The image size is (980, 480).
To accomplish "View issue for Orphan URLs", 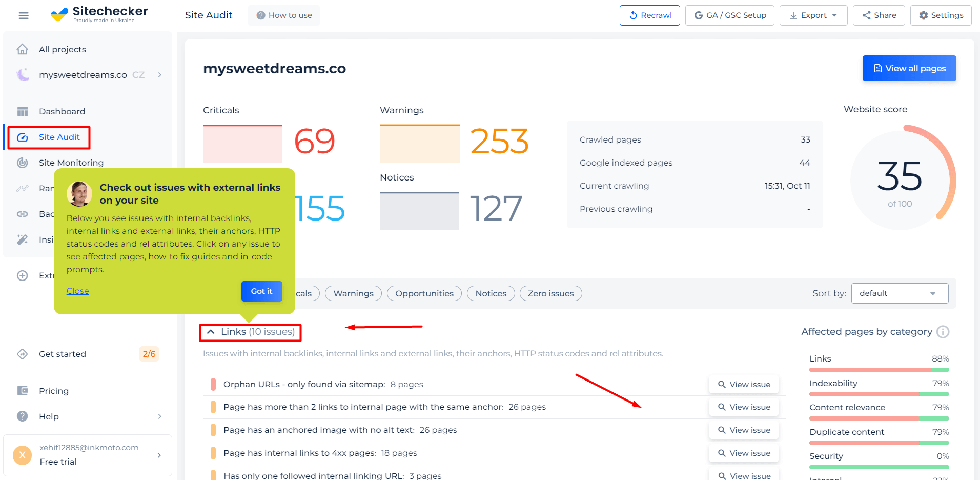I will pyautogui.click(x=744, y=384).
